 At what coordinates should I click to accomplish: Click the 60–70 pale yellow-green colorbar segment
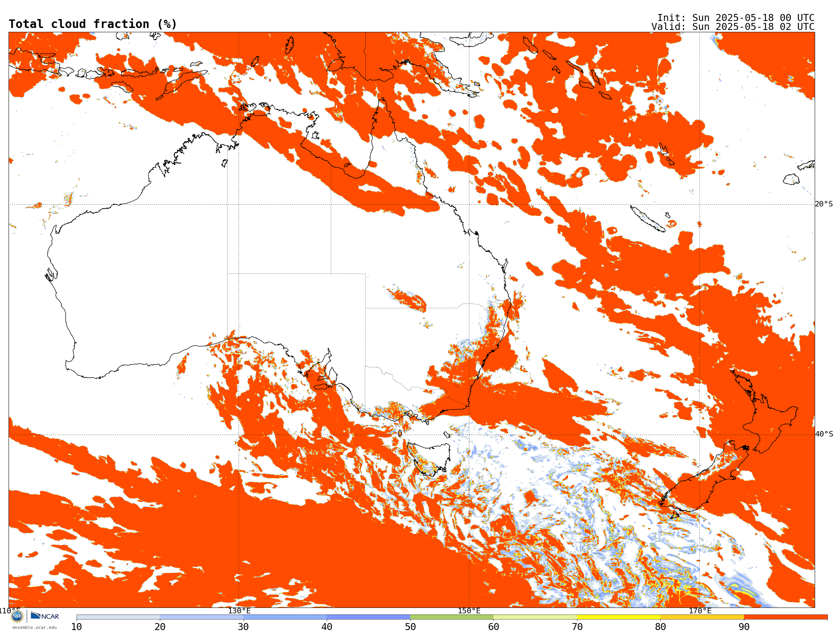(535, 617)
